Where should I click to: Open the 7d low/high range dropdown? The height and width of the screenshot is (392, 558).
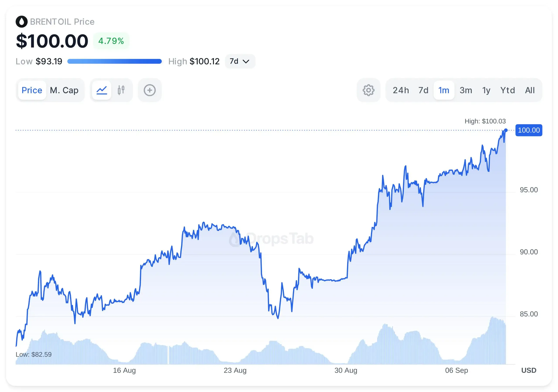(x=240, y=61)
